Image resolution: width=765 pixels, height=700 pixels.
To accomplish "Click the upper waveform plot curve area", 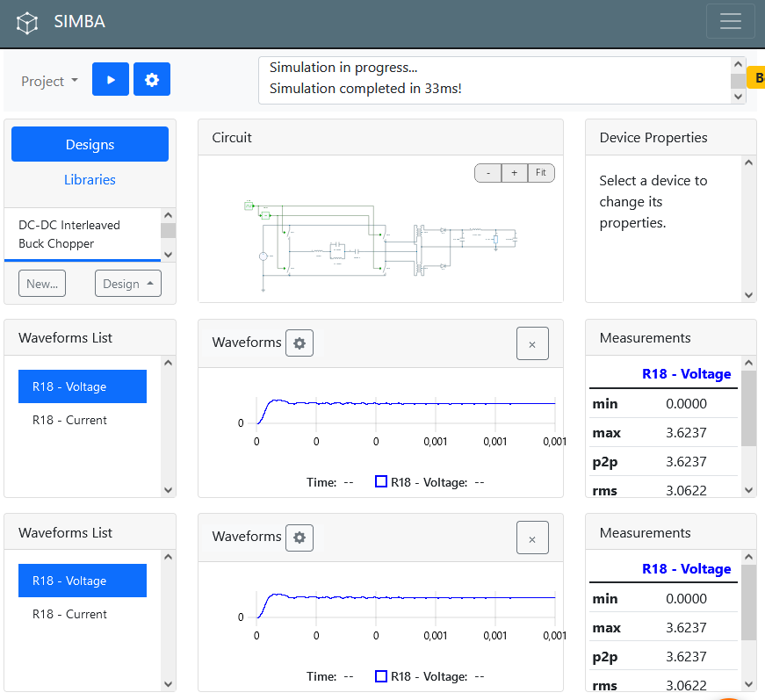I will (x=406, y=411).
